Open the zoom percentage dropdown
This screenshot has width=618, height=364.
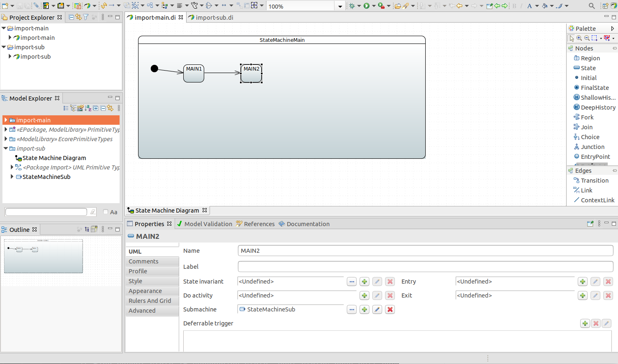[340, 6]
